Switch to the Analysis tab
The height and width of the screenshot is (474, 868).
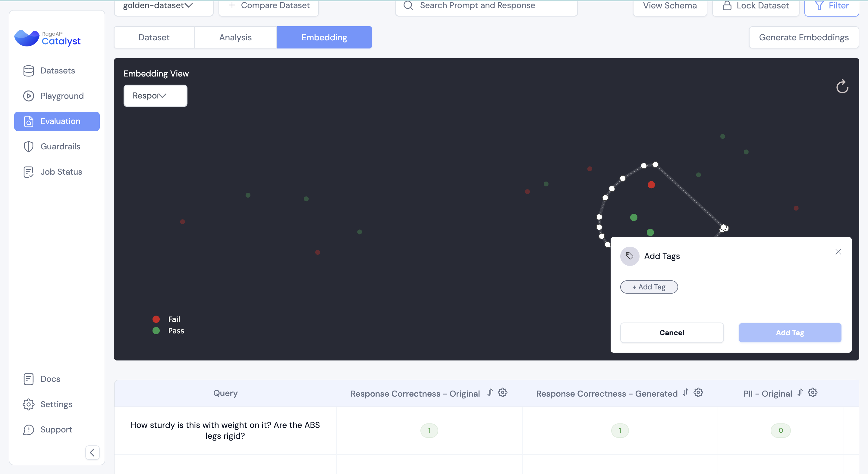tap(235, 37)
